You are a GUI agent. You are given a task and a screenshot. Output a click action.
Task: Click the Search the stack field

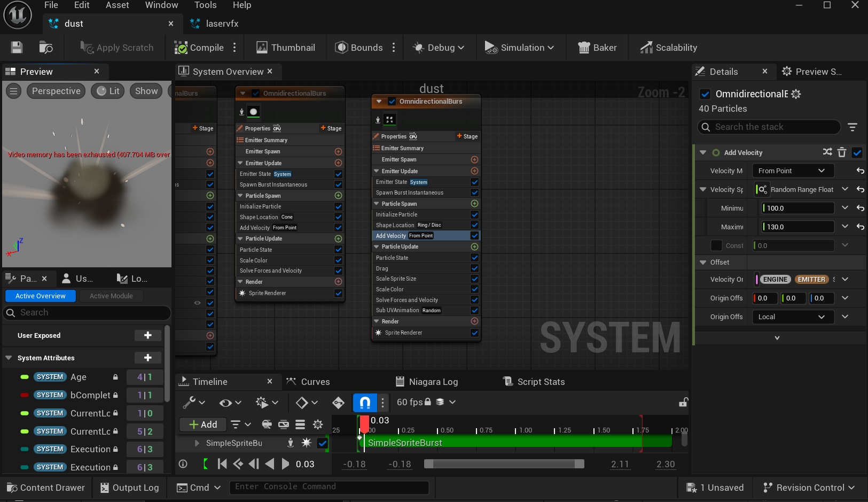(769, 127)
